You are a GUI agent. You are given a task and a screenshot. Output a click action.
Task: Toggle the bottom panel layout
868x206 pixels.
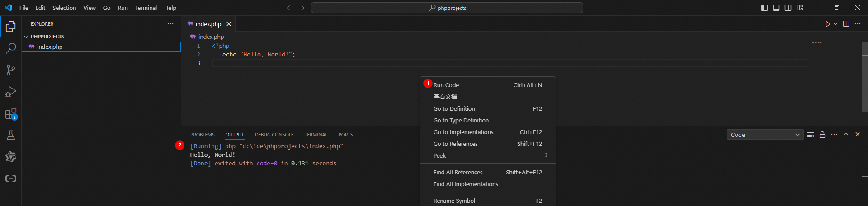tap(776, 8)
